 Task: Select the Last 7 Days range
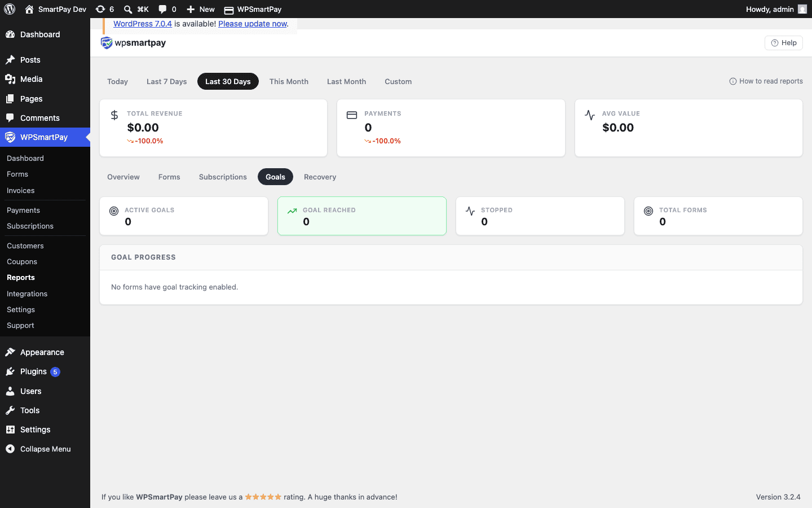point(166,81)
